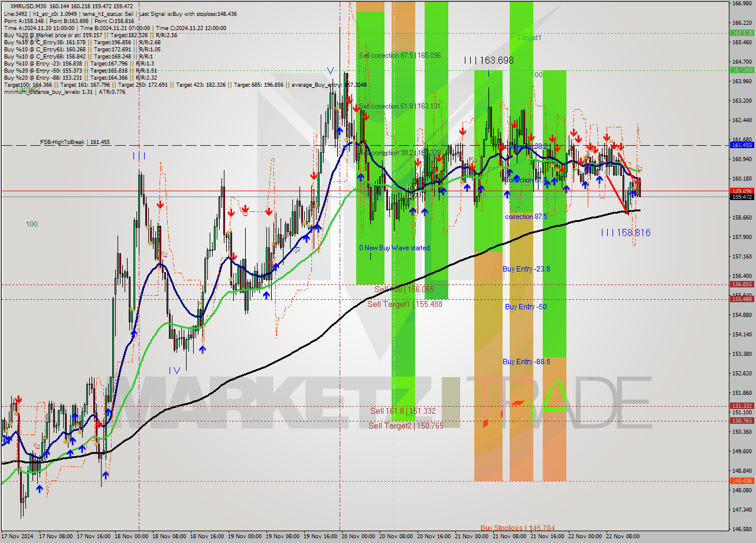Select the Sell 161.8 | 151.332 label
This screenshot has height=543, width=756.
(403, 411)
